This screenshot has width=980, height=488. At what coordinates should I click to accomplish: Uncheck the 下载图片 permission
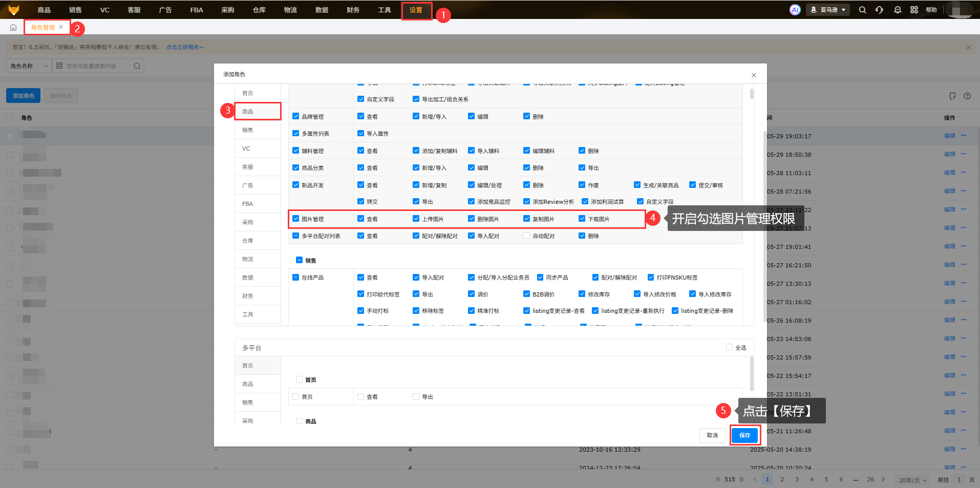click(x=582, y=219)
